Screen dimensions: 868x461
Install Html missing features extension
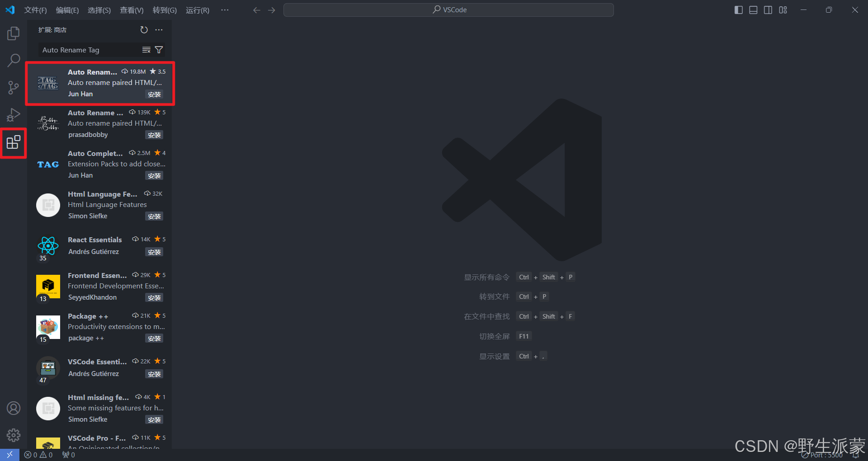pyautogui.click(x=154, y=419)
